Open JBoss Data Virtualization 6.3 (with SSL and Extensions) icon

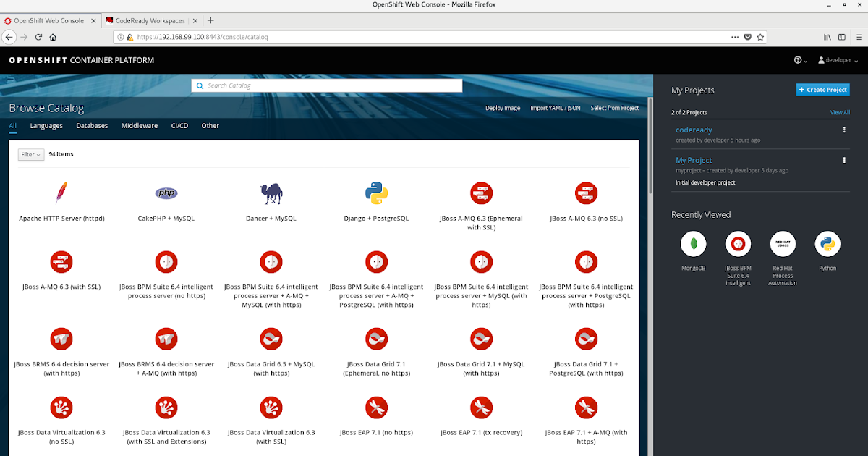click(166, 408)
